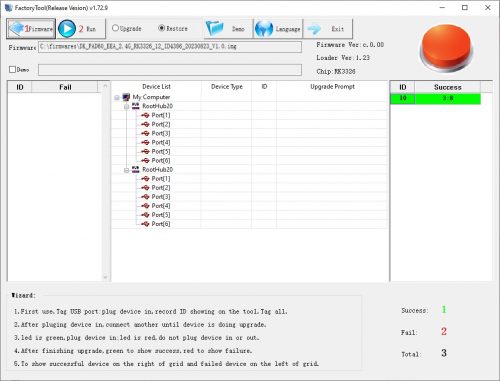
Task: Select Port[2] USB icon under first RootHub20
Action: (x=145, y=124)
